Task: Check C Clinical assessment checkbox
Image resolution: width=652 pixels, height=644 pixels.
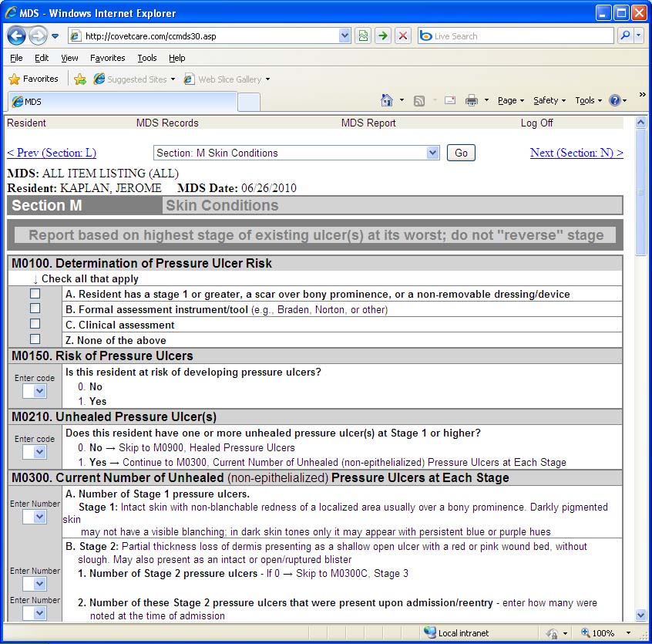Action: (x=35, y=324)
